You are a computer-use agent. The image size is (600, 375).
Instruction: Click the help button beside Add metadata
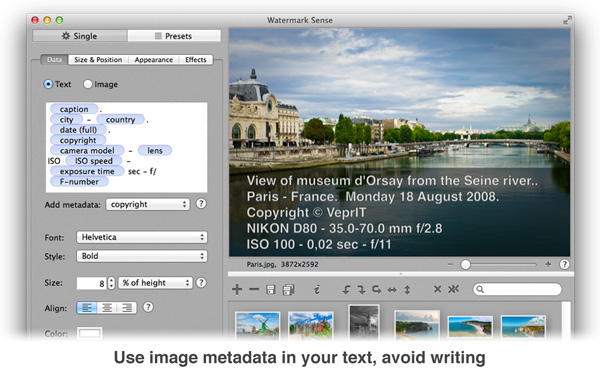(201, 204)
